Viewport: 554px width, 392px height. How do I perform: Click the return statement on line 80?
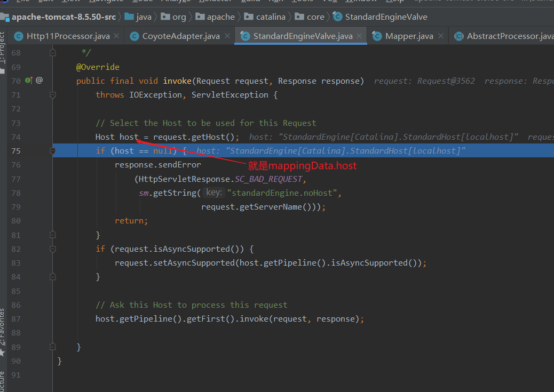point(131,221)
